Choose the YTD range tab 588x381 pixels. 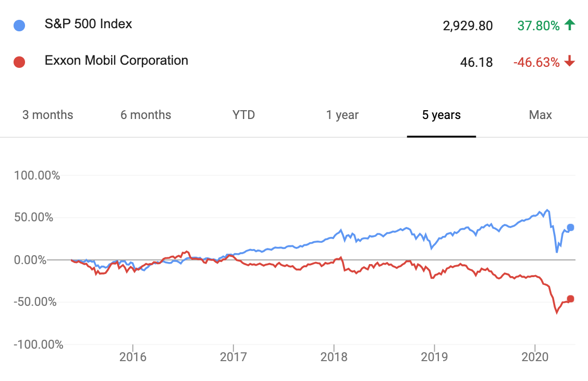tap(244, 115)
